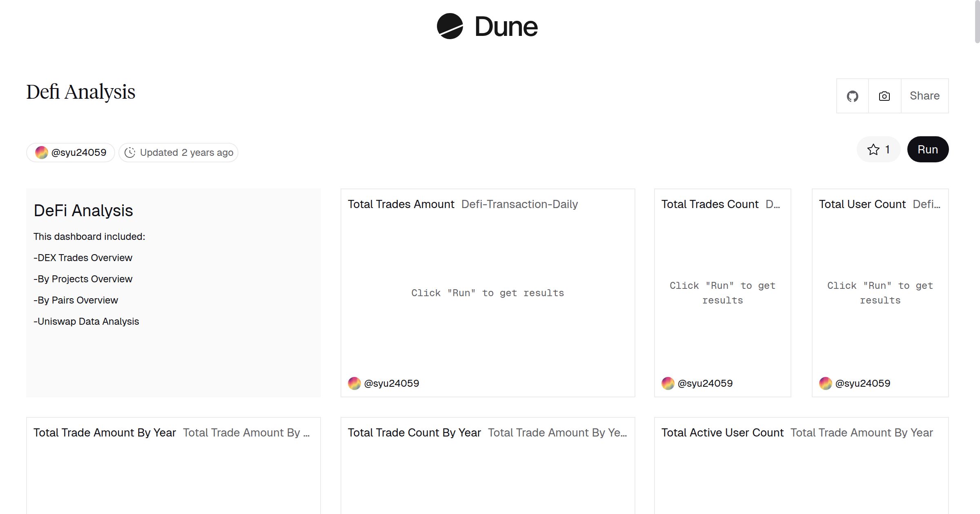Click author avatar in Total Trades Count card
Image resolution: width=980 pixels, height=514 pixels.
pos(668,383)
